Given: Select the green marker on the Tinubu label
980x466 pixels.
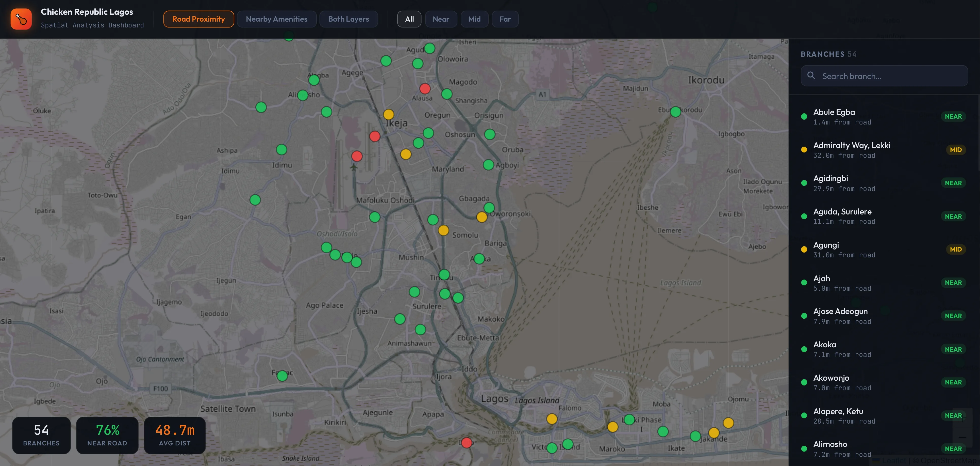Looking at the screenshot, I should click(x=444, y=275).
